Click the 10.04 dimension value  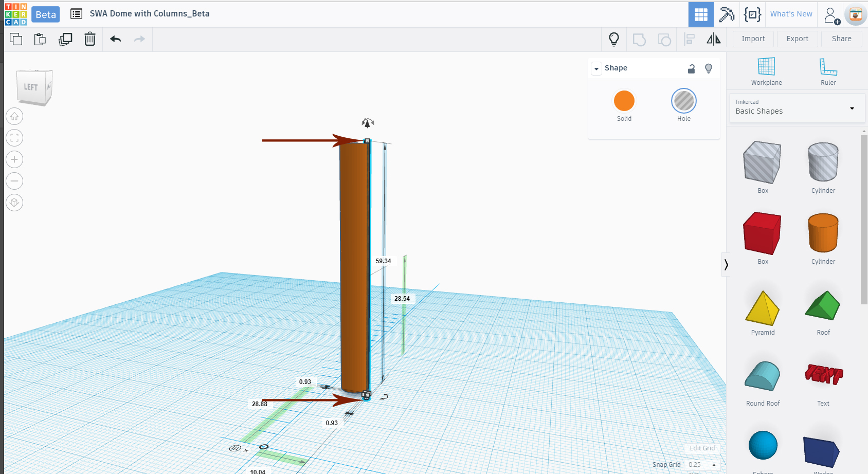coord(258,471)
